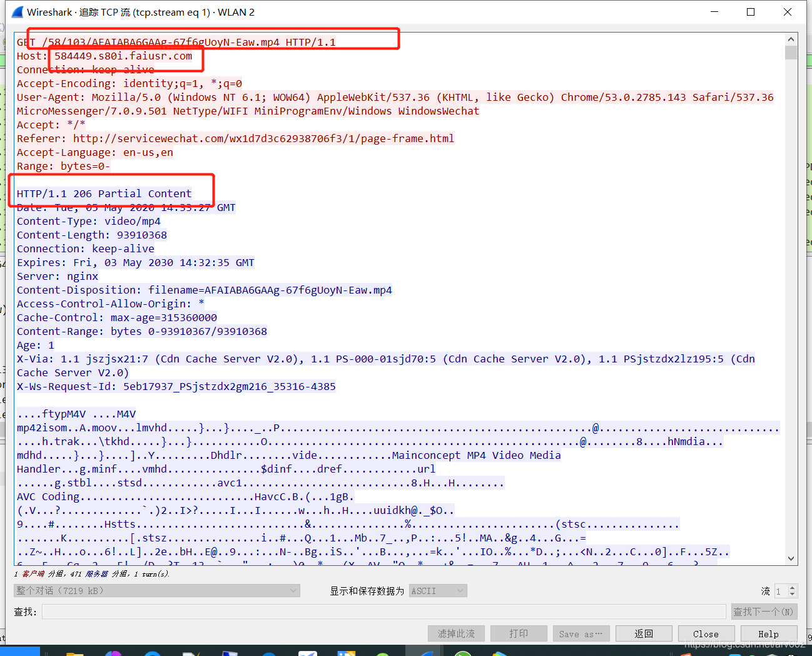Click the Referer servicewechat.com line
This screenshot has width=812, height=656.
coord(236,138)
